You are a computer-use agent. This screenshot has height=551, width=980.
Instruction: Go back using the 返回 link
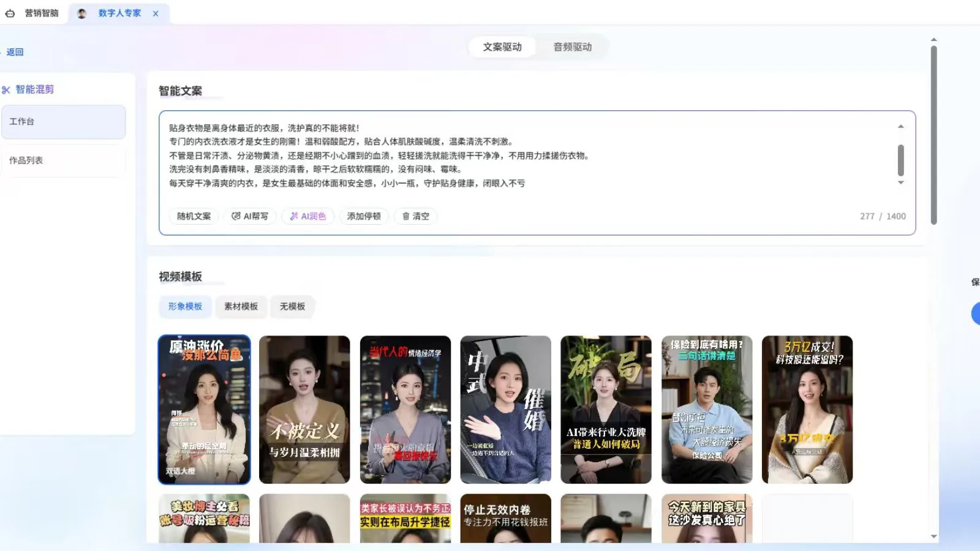click(15, 52)
